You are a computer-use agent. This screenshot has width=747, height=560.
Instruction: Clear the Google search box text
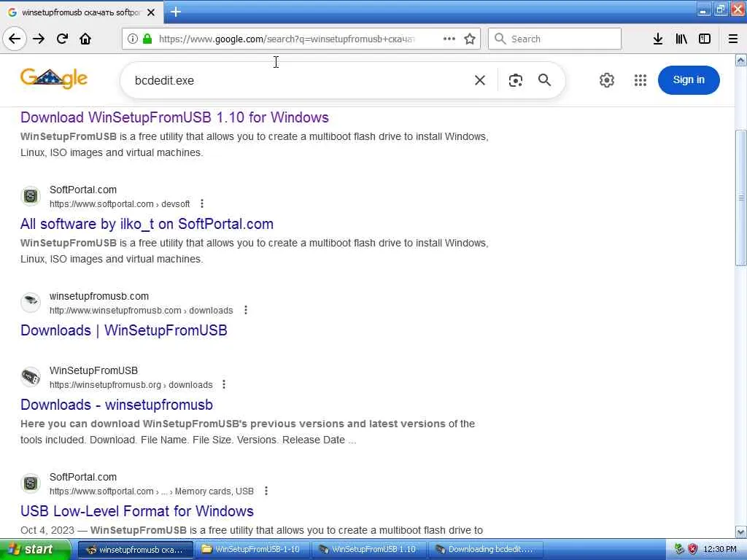point(480,80)
